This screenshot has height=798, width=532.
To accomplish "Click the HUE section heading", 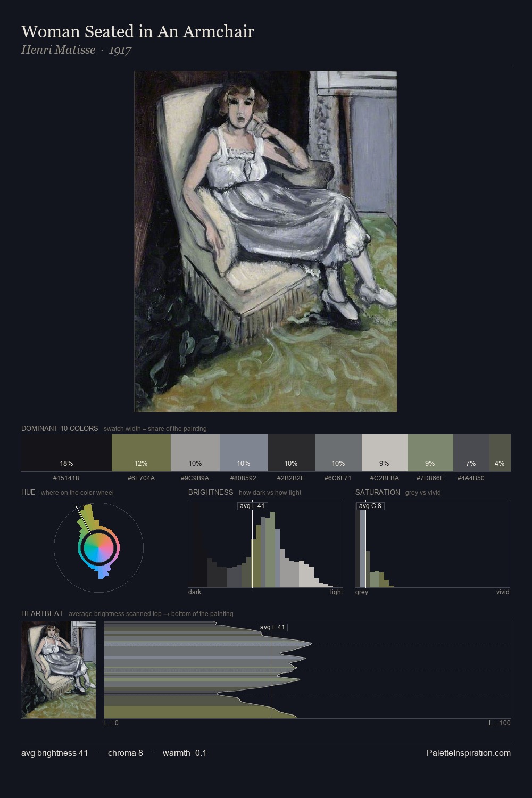I will (x=28, y=492).
